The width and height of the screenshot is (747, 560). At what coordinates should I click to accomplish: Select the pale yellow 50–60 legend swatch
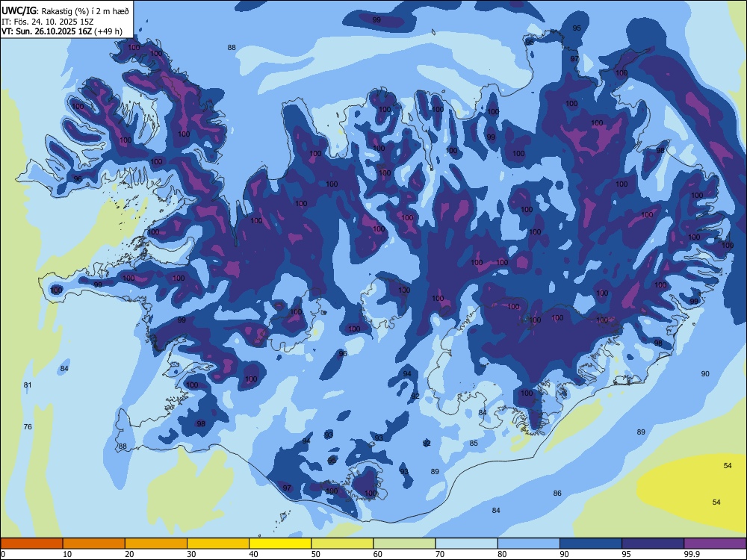pyautogui.click(x=342, y=544)
